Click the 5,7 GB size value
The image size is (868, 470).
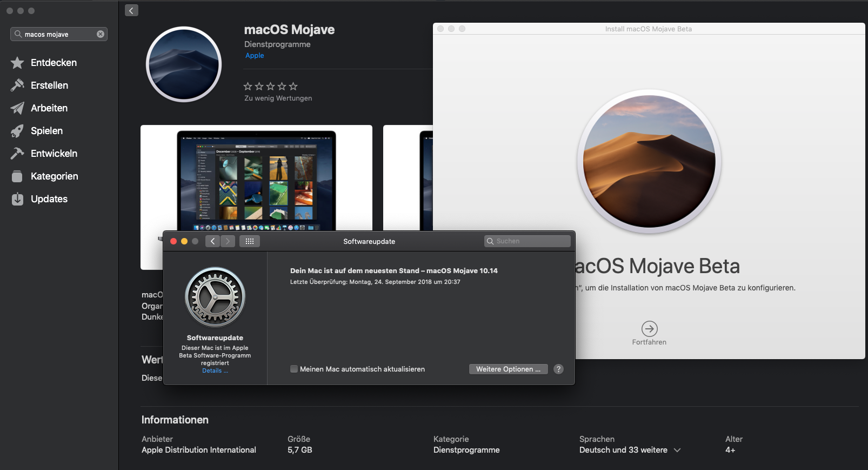[300, 450]
